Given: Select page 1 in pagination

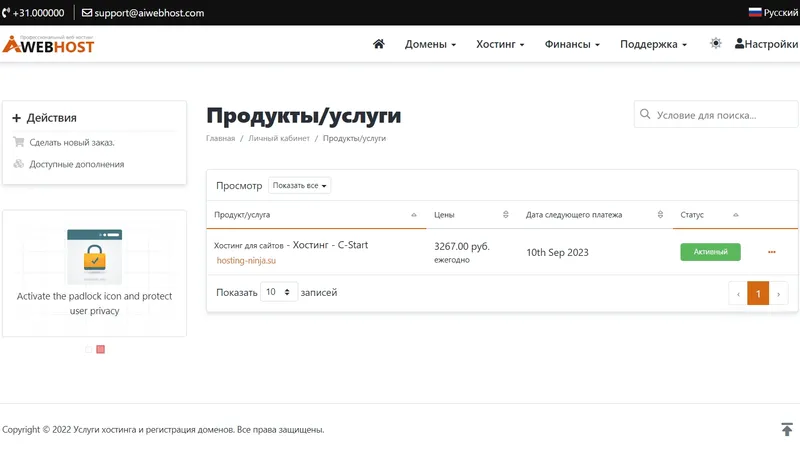Looking at the screenshot, I should click(758, 293).
